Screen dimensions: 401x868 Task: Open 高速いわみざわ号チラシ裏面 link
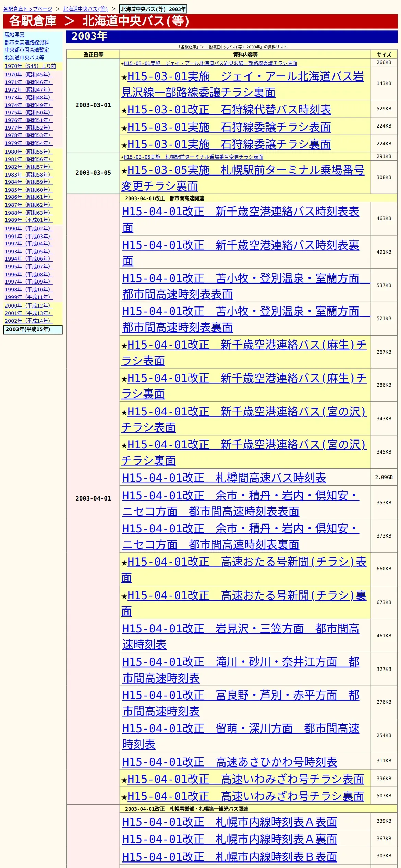pos(246,796)
